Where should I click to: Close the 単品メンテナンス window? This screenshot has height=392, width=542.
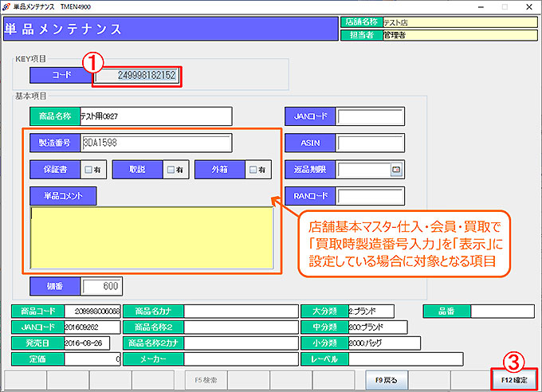point(529,6)
